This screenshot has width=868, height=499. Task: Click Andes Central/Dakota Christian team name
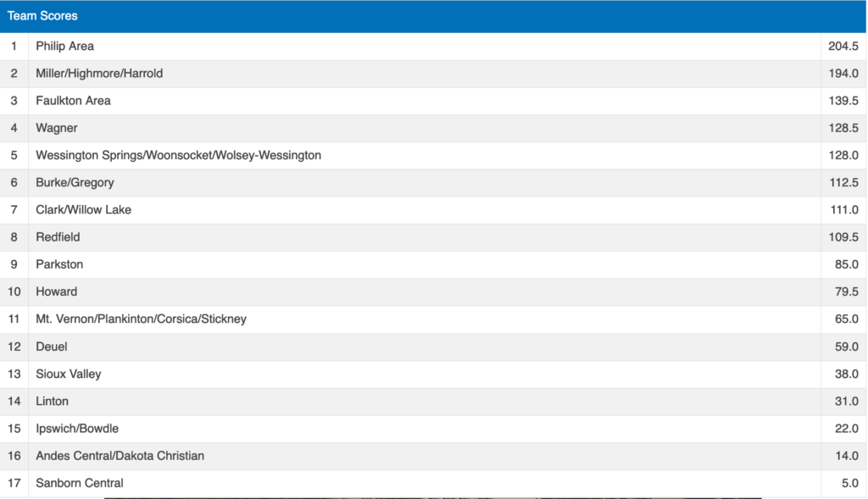pos(120,456)
